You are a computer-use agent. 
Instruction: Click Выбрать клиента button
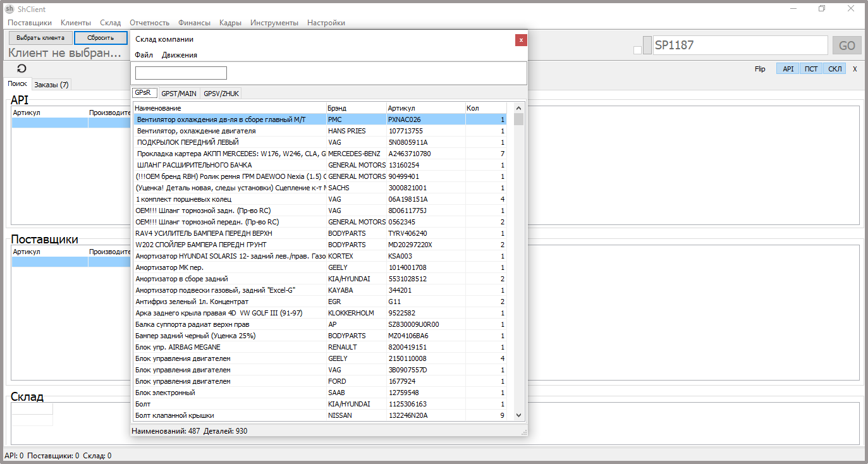tap(40, 38)
